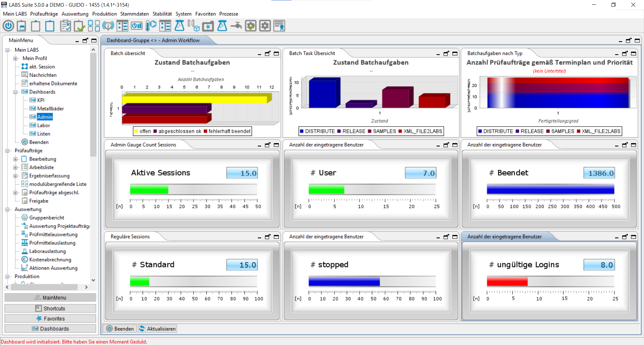The width and height of the screenshot is (644, 345).
Task: Expand the Mein Profil tree node
Action: click(15, 58)
